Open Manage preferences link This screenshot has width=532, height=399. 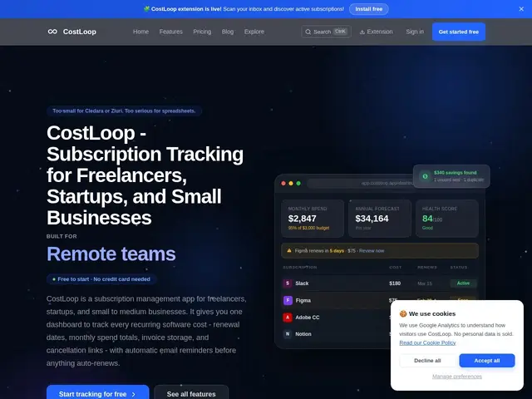coord(457,377)
